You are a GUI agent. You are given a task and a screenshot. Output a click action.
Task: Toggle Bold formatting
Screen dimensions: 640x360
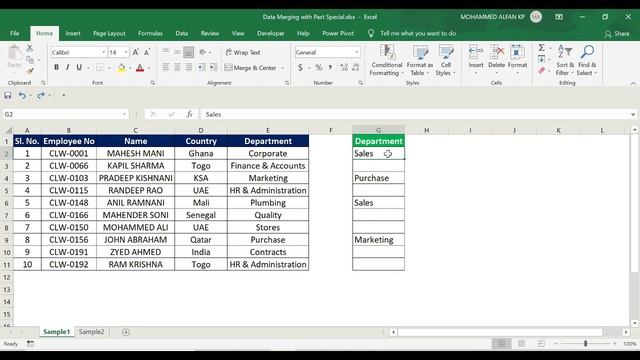(x=56, y=67)
